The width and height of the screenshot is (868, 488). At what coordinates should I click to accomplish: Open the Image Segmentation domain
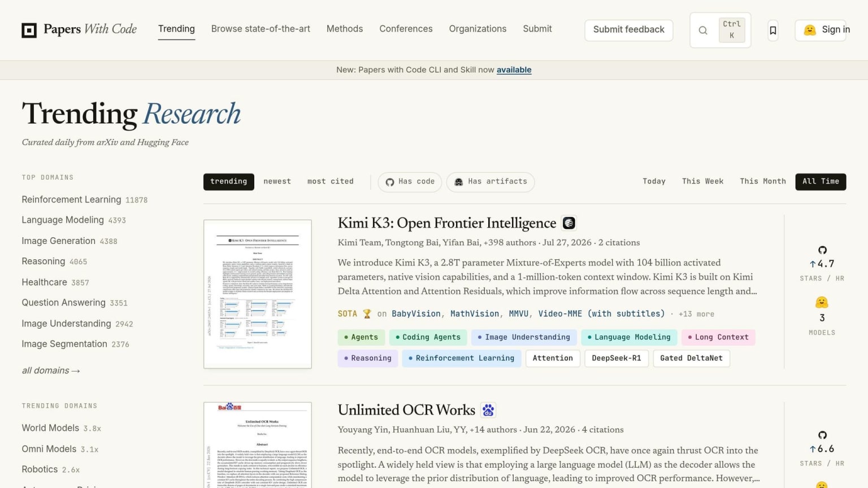pos(75,344)
